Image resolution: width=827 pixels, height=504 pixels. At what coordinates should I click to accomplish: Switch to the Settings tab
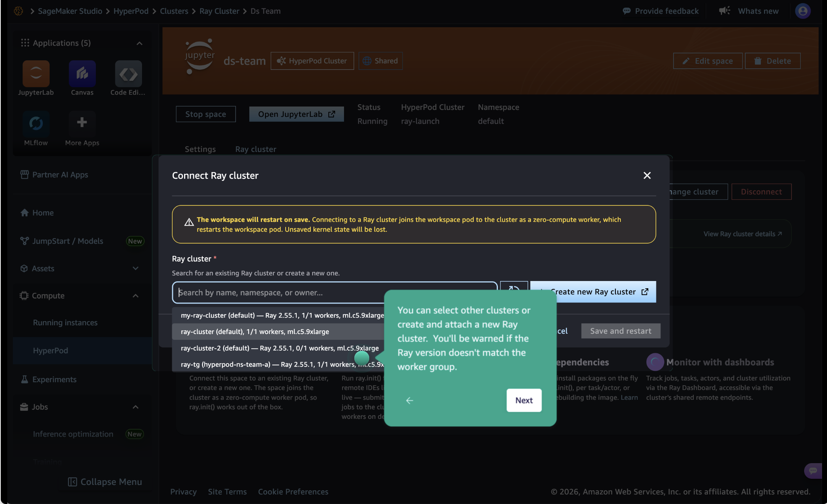click(200, 149)
